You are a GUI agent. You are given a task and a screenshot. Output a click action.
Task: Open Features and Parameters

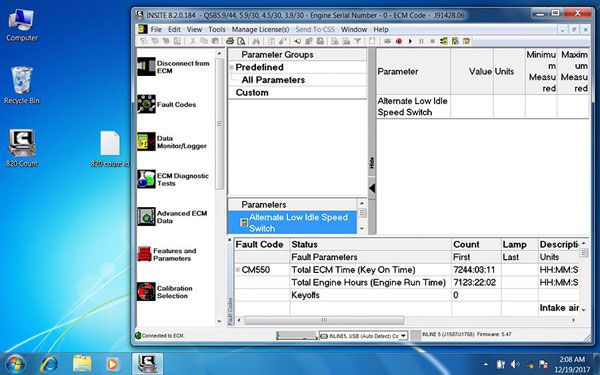[167, 254]
